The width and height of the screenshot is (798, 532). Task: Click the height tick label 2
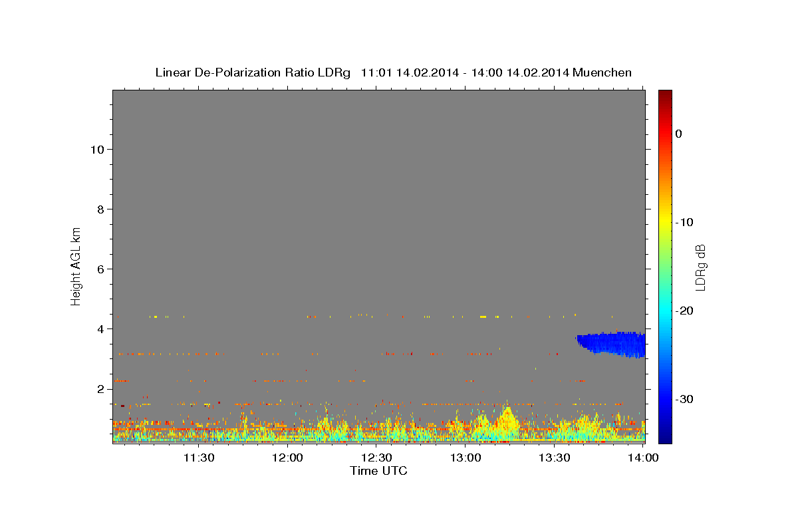[100, 388]
